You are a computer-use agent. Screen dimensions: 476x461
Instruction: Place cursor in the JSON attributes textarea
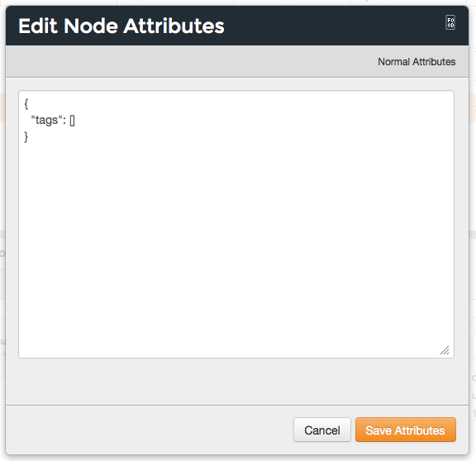tap(236, 224)
